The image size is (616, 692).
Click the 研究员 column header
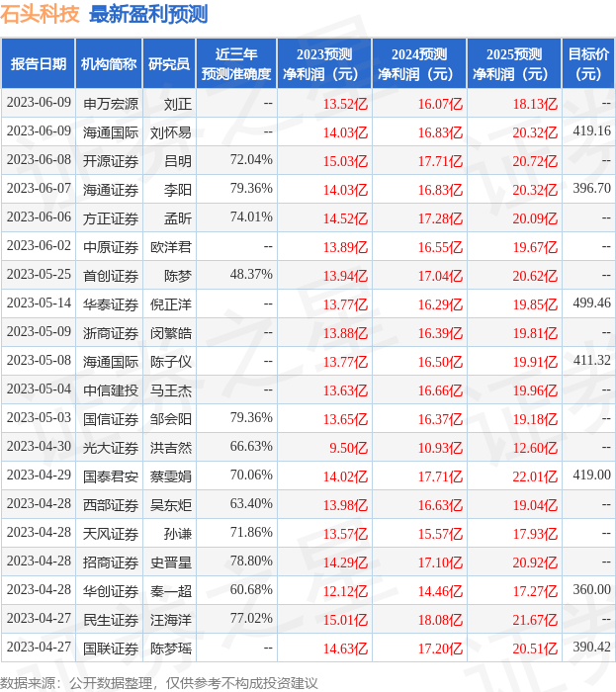tap(169, 64)
